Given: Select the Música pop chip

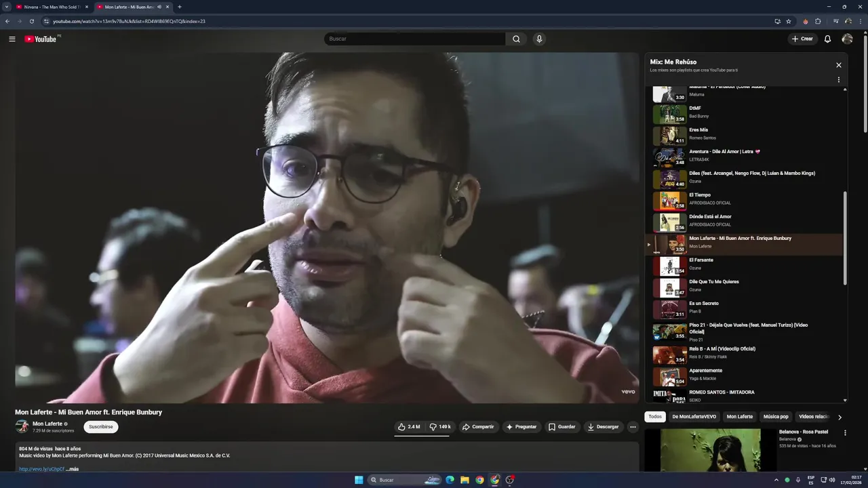Looking at the screenshot, I should [x=776, y=417].
